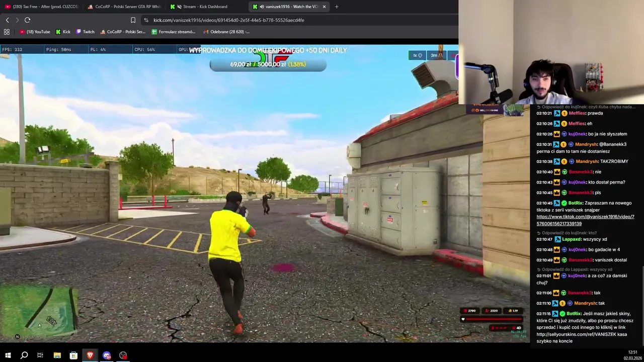The image size is (644, 362).
Task: Open the Windows Start menu
Action: pos(8,355)
